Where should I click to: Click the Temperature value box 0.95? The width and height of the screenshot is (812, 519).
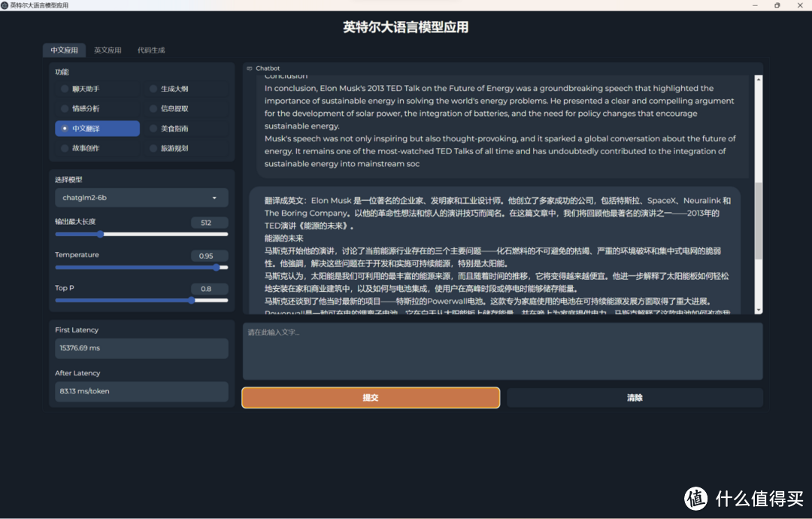(x=209, y=256)
